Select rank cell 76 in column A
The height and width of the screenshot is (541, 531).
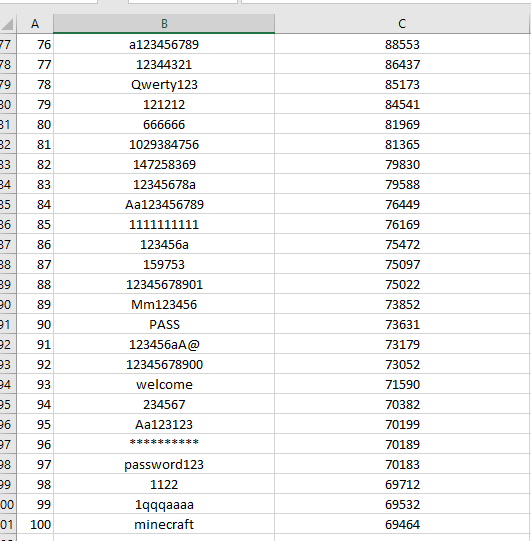tap(35, 44)
